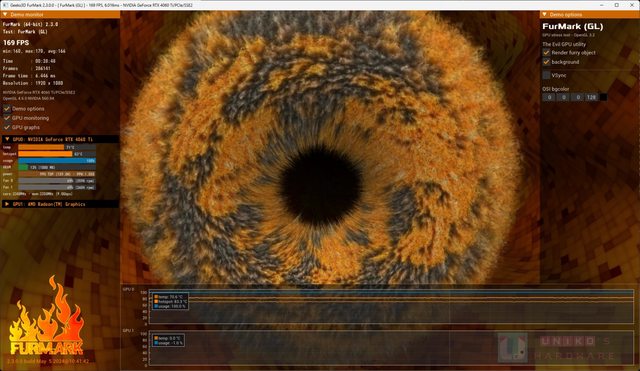Click the OSI bgcolor alpha field showing 128
This screenshot has width=640, height=371.
pos(591,97)
